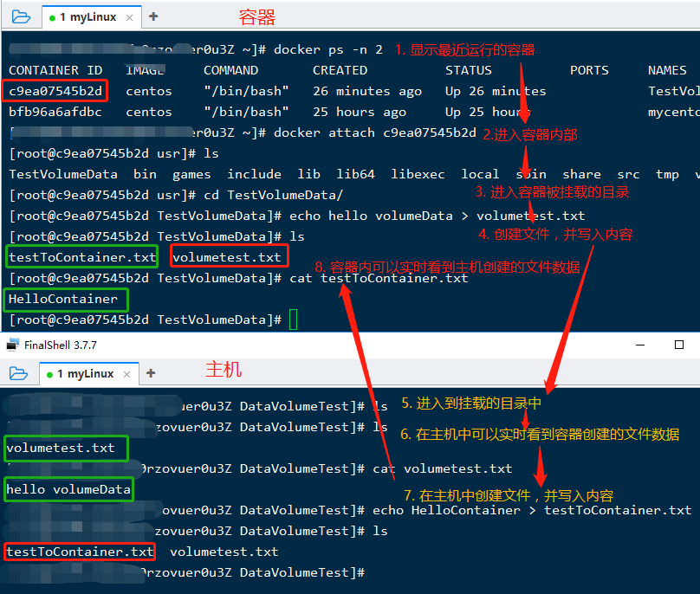Click the STATUS column header
700x594 pixels.
(469, 70)
